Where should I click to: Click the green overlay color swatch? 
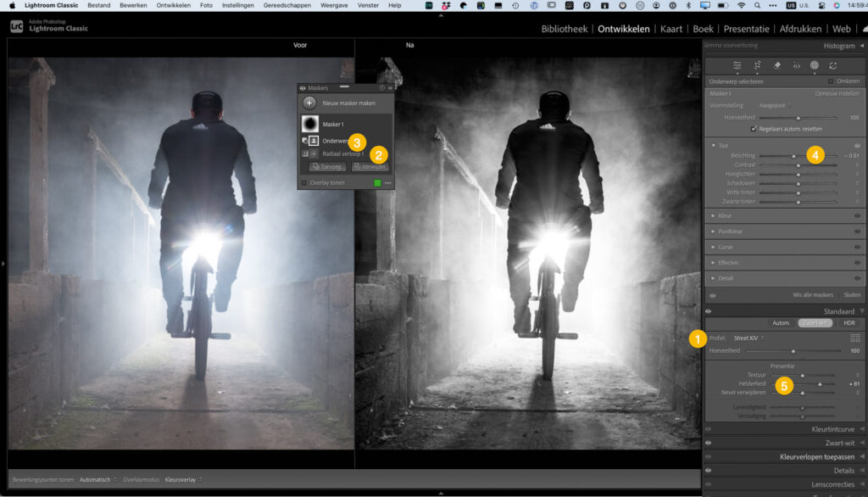point(377,183)
